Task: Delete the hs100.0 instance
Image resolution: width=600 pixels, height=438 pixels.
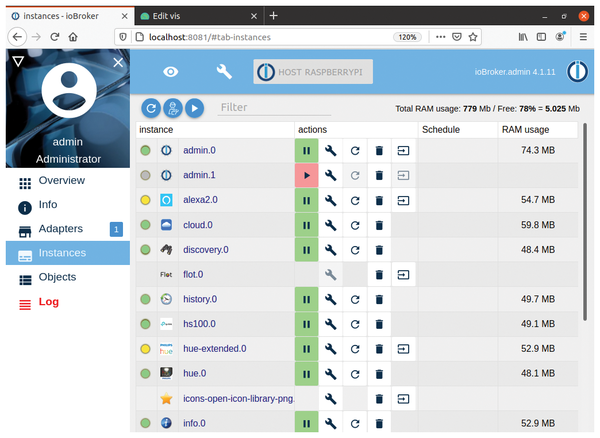Action: click(379, 324)
